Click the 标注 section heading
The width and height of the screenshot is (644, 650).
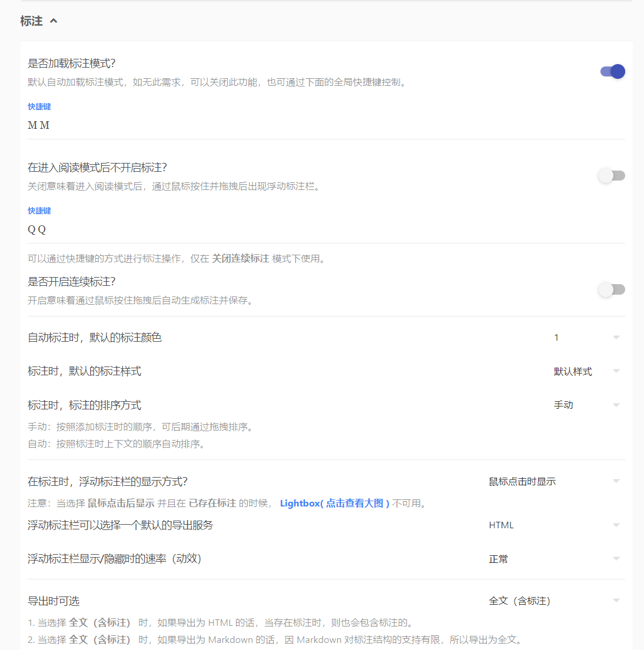pyautogui.click(x=32, y=21)
